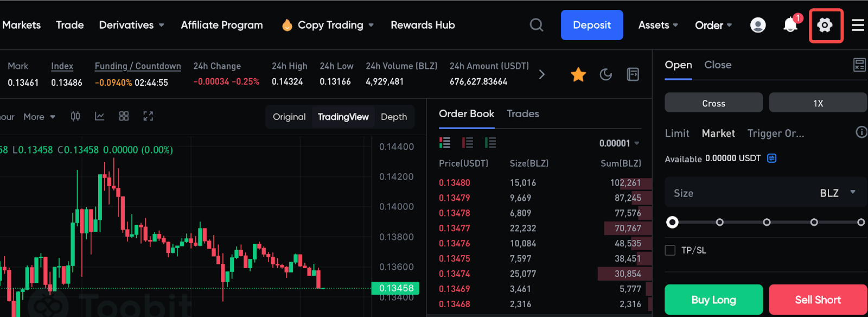The height and width of the screenshot is (317, 868).
Task: Show both bids and asks order book view
Action: pyautogui.click(x=445, y=143)
